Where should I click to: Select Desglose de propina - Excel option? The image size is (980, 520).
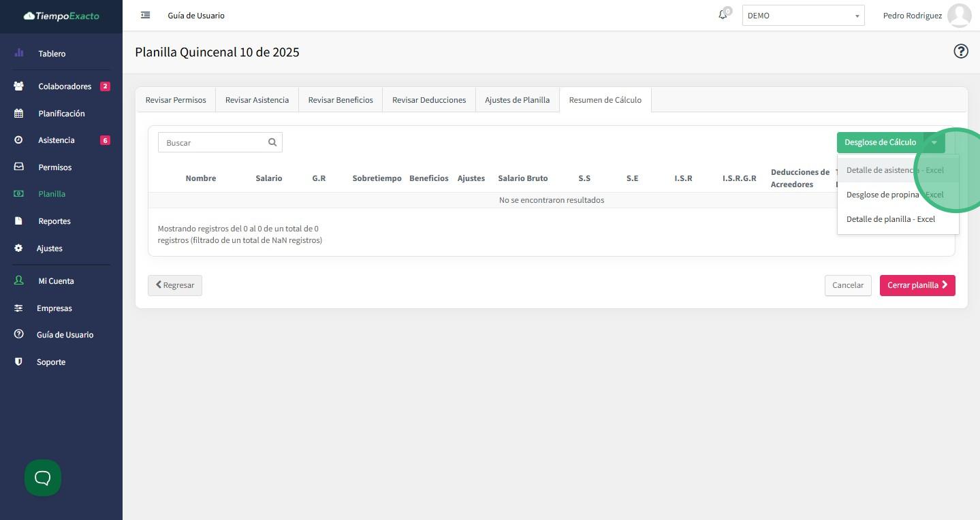(x=894, y=195)
